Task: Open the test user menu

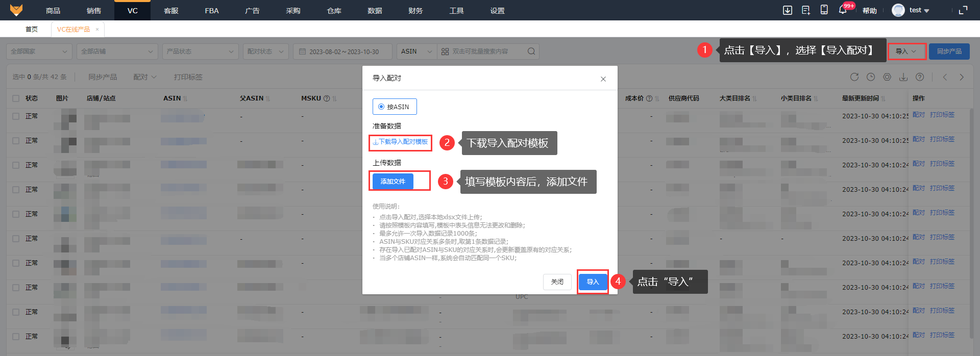Action: pyautogui.click(x=919, y=10)
